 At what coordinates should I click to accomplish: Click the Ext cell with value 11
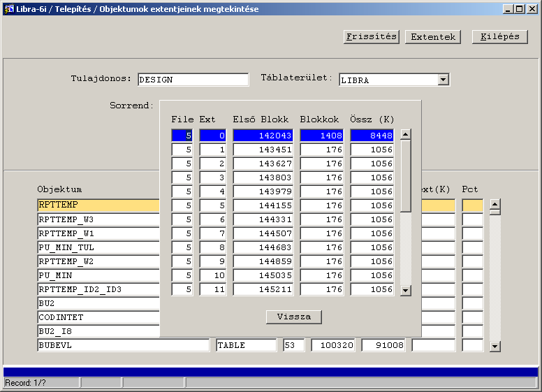pyautogui.click(x=213, y=289)
